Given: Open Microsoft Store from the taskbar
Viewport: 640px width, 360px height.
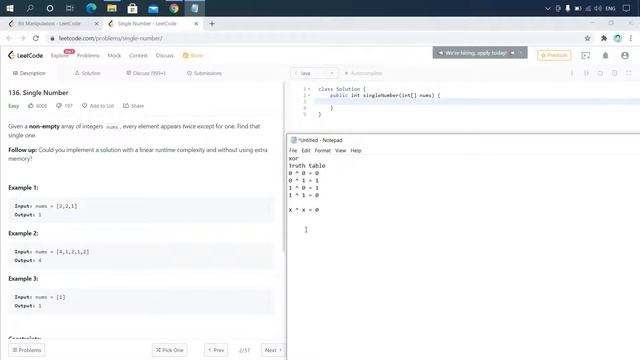Looking at the screenshot, I should pos(132,8).
